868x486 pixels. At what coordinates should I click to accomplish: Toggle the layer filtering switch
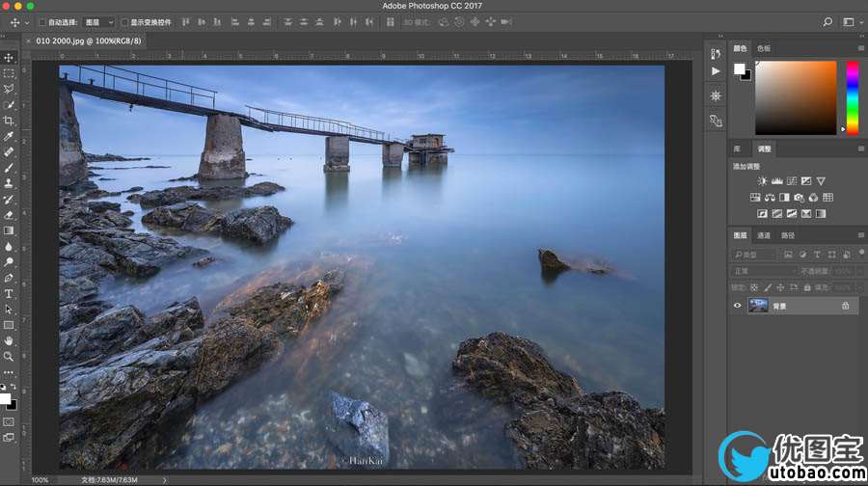[861, 253]
